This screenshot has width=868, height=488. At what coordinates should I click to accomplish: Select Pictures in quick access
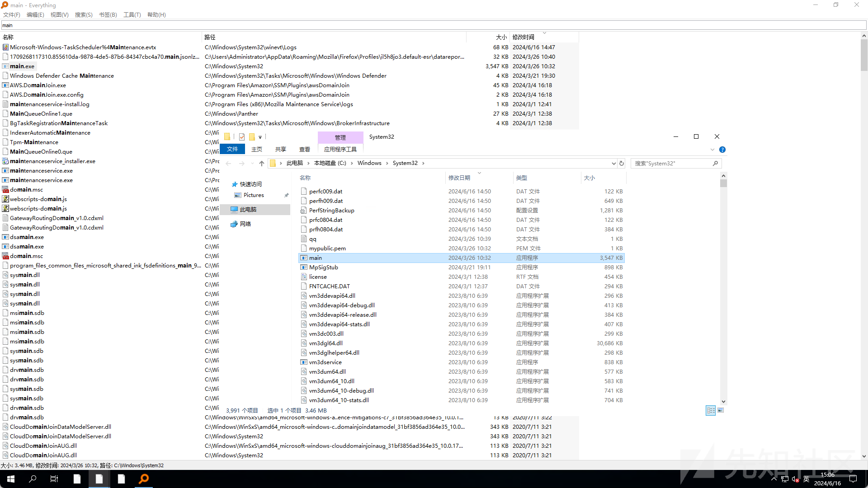254,195
